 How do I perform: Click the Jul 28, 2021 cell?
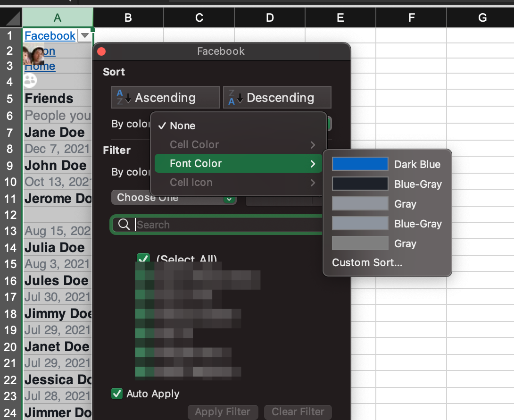click(58, 396)
